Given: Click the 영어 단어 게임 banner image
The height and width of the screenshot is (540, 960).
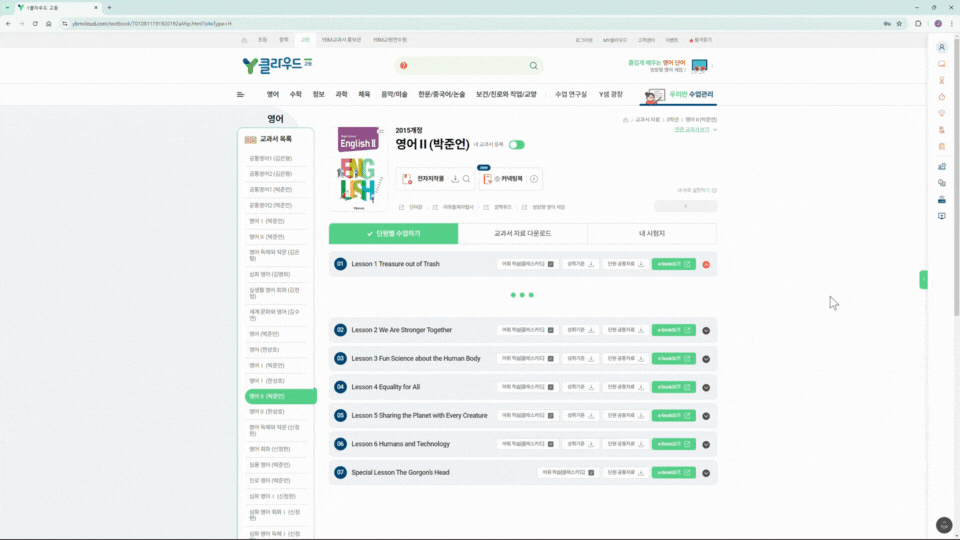Looking at the screenshot, I should click(x=699, y=66).
